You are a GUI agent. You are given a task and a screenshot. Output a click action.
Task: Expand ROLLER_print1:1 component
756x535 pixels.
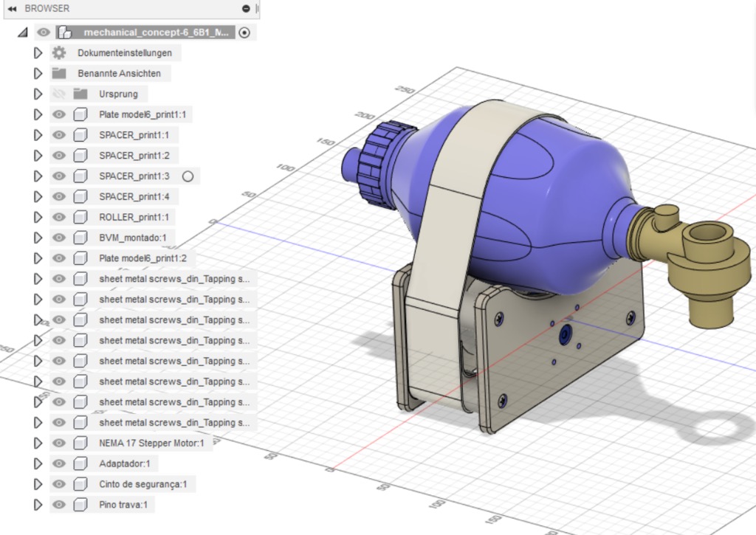pos(38,217)
